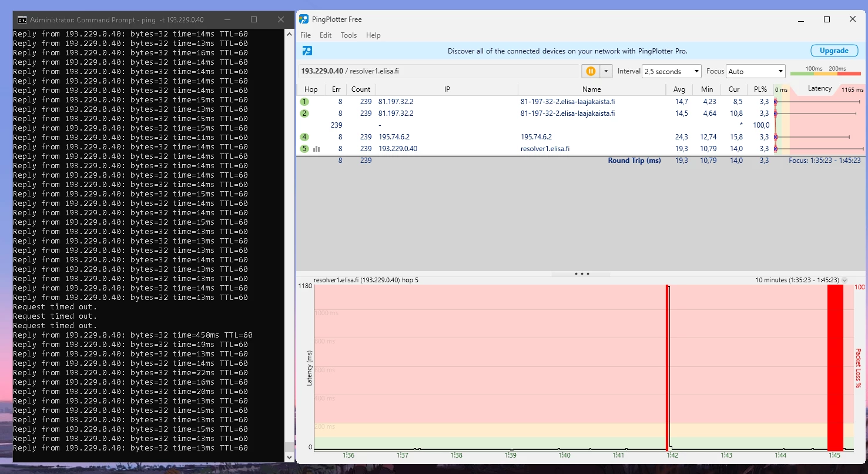Open the Focus dropdown set to Auto
This screenshot has width=868, height=474.
[755, 71]
